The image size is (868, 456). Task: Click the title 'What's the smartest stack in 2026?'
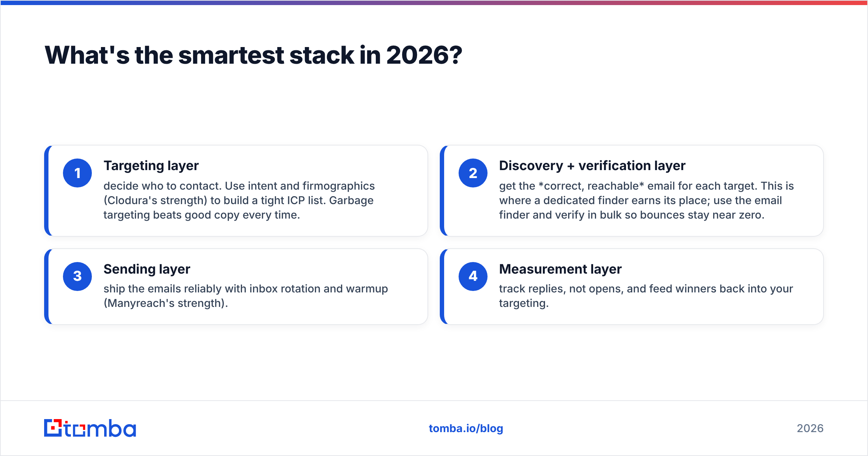[254, 55]
